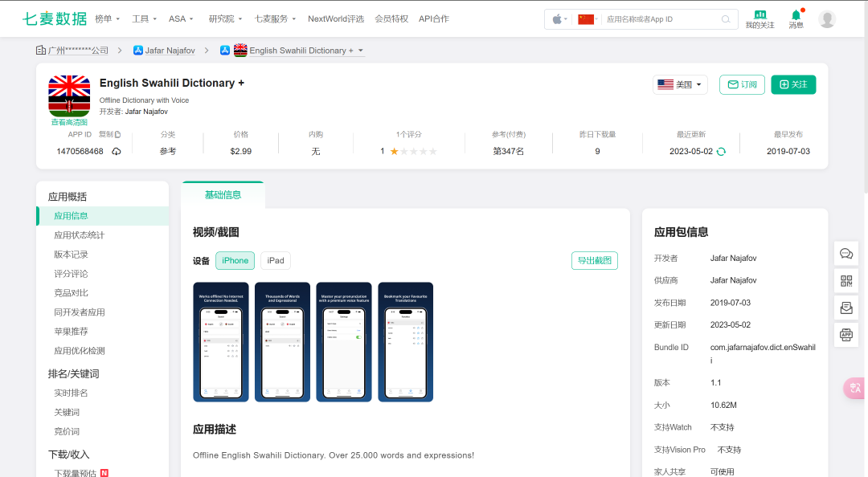Open the QR code floating icon
This screenshot has height=477, width=868.
846,280
